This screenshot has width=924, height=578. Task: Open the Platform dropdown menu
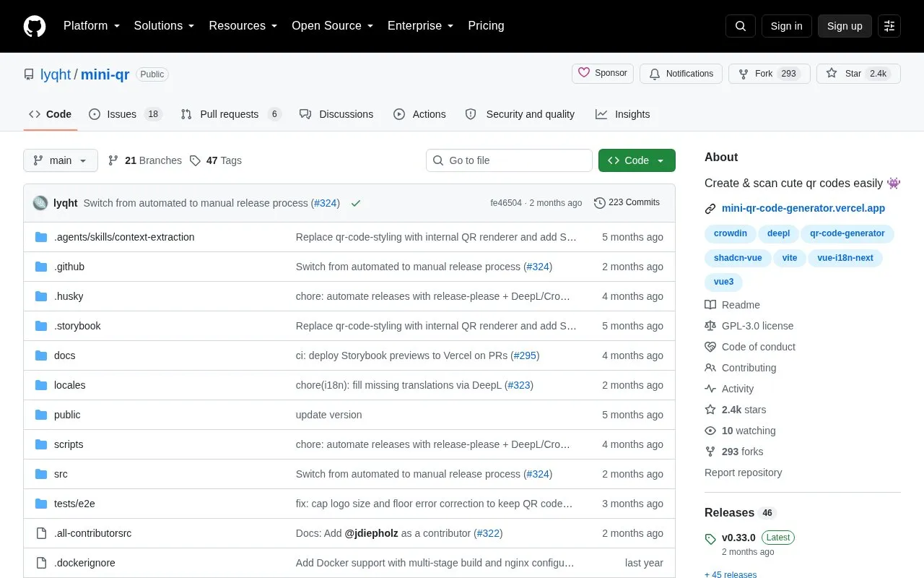point(92,26)
